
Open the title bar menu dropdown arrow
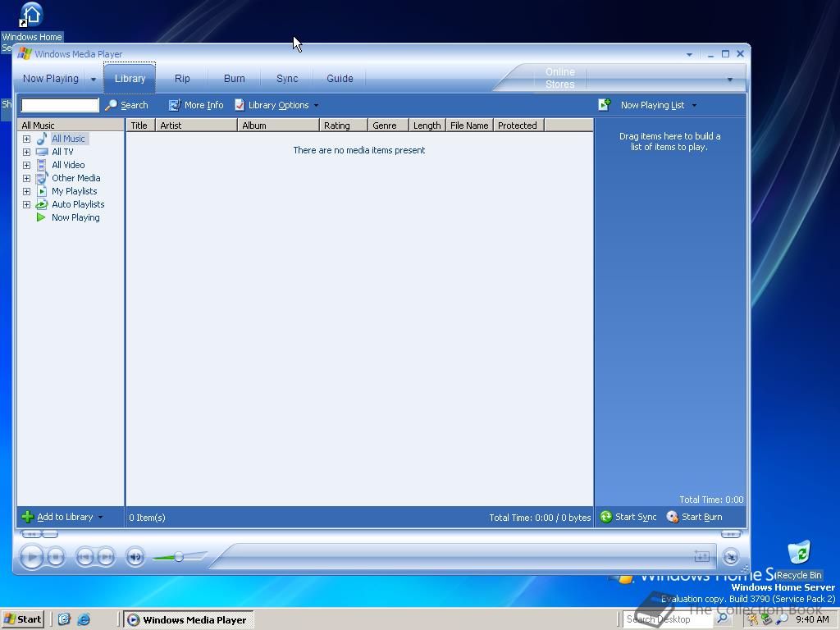tap(689, 55)
